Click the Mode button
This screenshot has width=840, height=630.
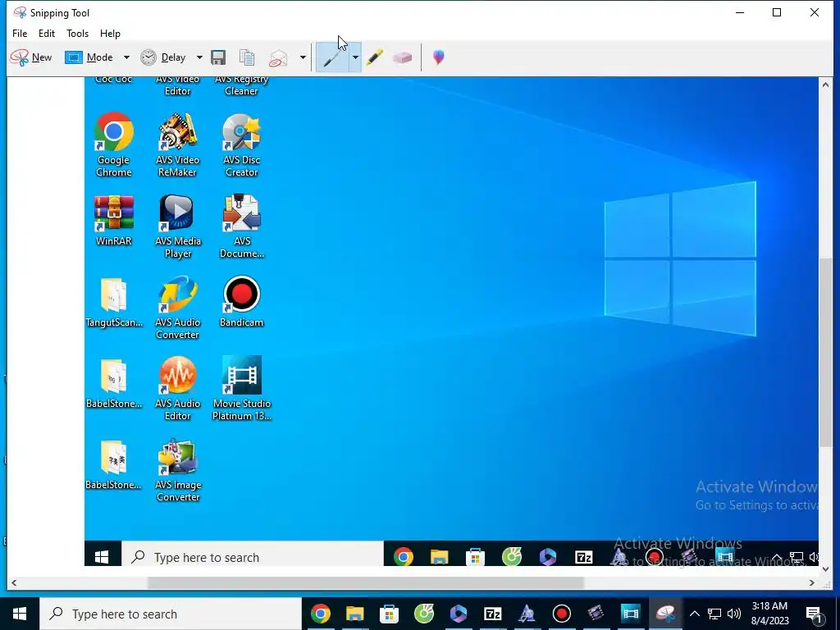pos(89,57)
